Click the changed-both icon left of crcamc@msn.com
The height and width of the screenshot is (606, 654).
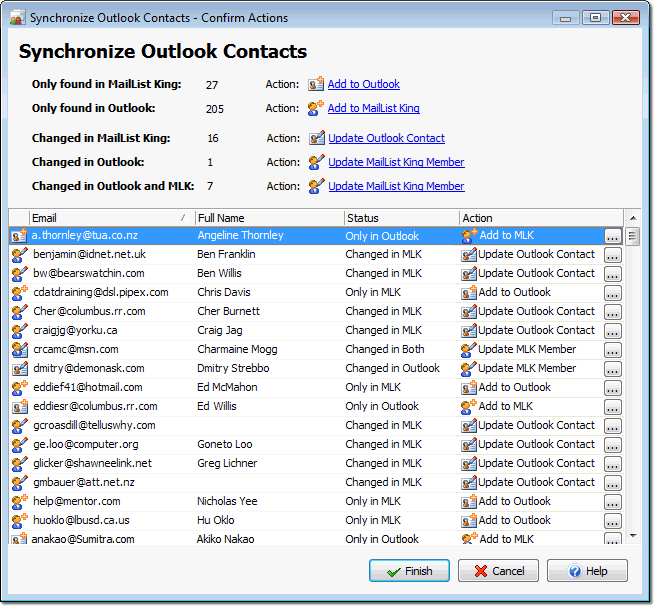pos(19,350)
